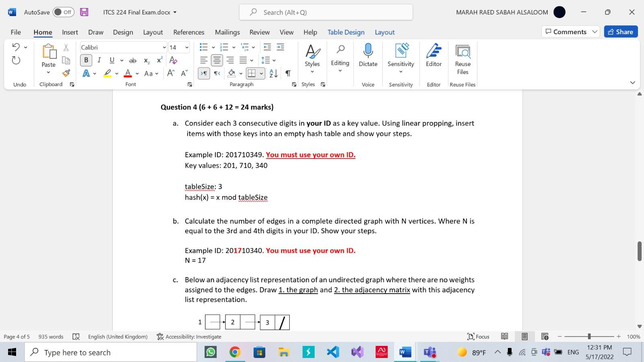Toggle Focus mode
The image size is (644, 362).
[478, 337]
